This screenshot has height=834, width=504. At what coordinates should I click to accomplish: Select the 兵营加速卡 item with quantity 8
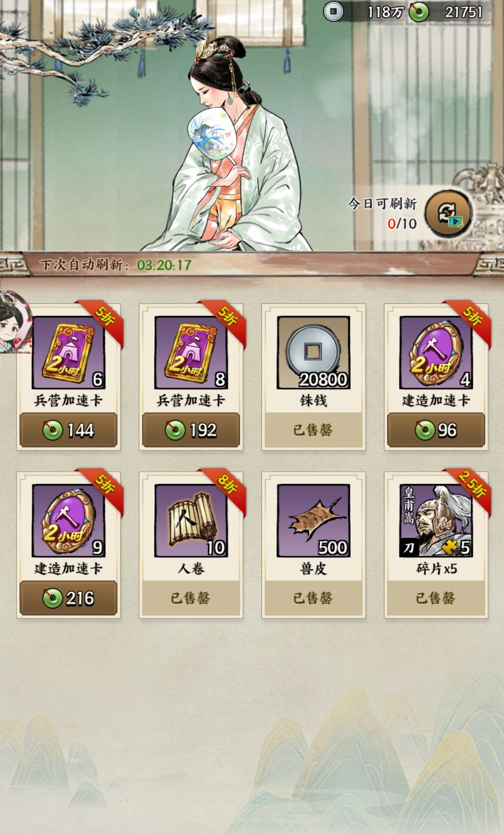pos(191,352)
